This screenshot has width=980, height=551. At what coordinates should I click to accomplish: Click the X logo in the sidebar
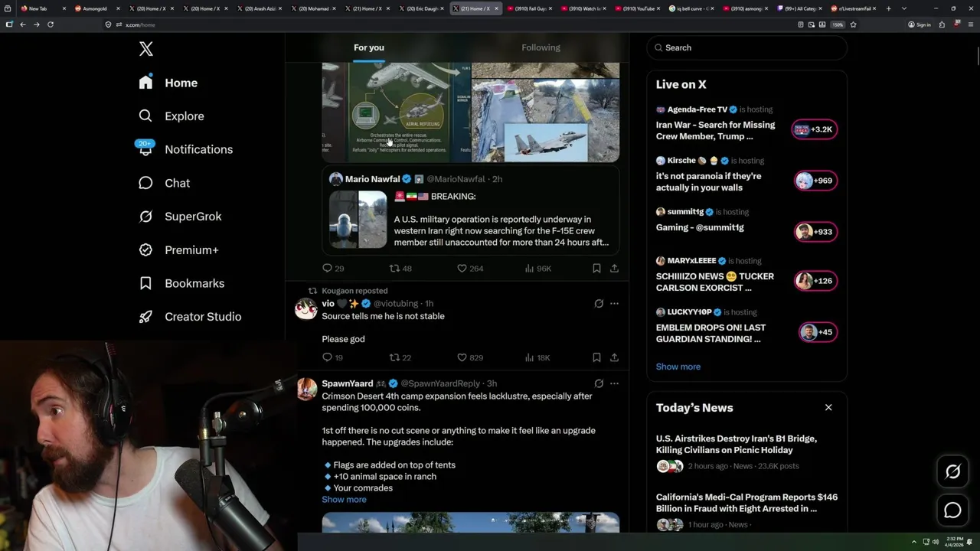point(146,49)
